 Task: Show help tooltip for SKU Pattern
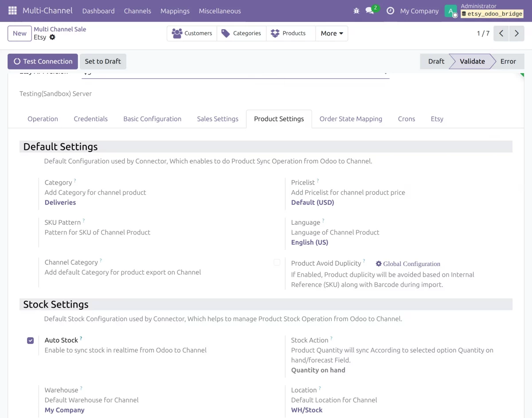tap(84, 221)
